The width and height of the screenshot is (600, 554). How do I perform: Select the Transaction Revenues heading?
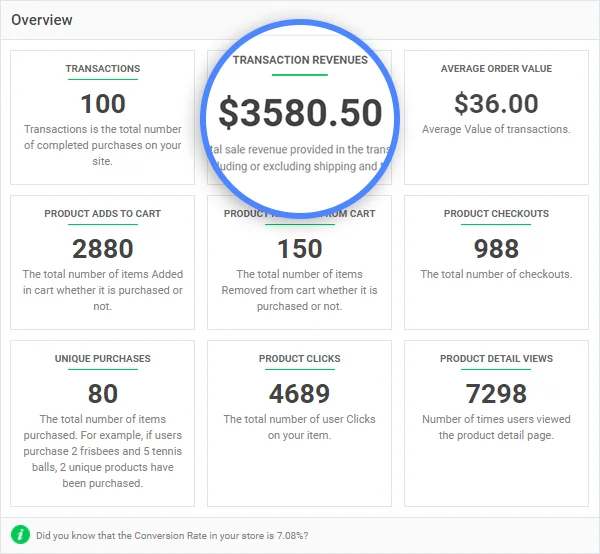pyautogui.click(x=300, y=60)
